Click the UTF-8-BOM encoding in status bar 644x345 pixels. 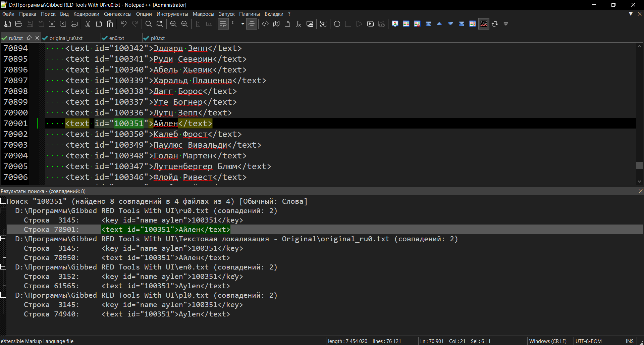click(588, 341)
